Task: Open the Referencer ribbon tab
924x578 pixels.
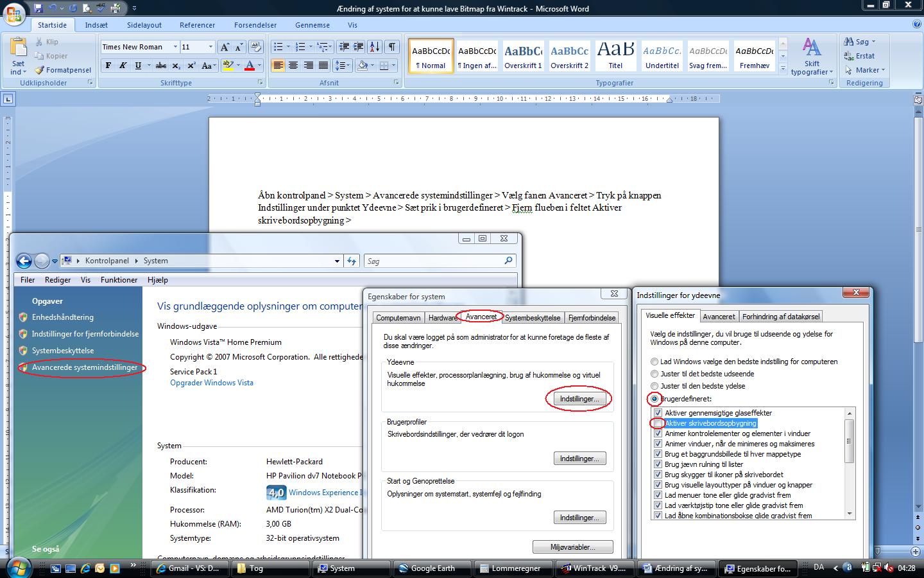Action: (x=197, y=25)
